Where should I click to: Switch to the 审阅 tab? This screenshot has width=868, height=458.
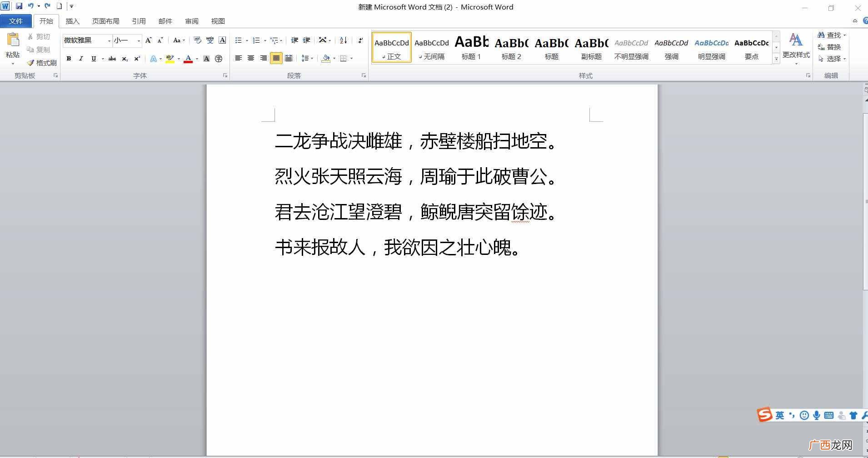point(191,21)
